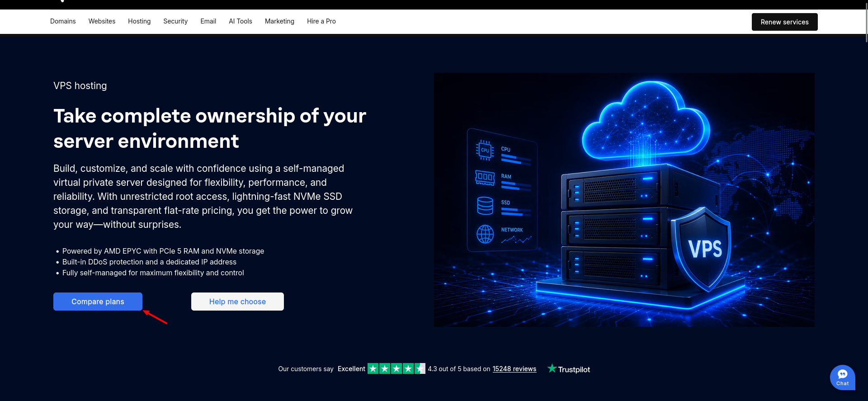Click "Built-in DDoS protection" bullet text
868x401 pixels.
tap(149, 262)
